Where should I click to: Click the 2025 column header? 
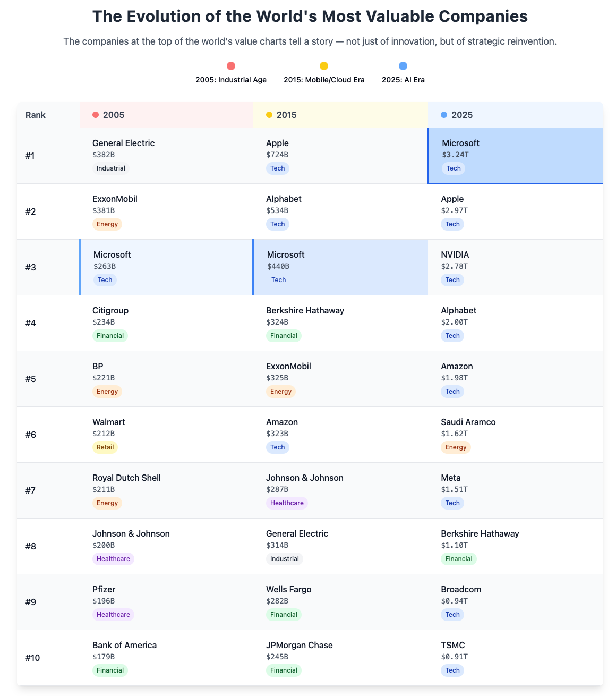click(461, 115)
